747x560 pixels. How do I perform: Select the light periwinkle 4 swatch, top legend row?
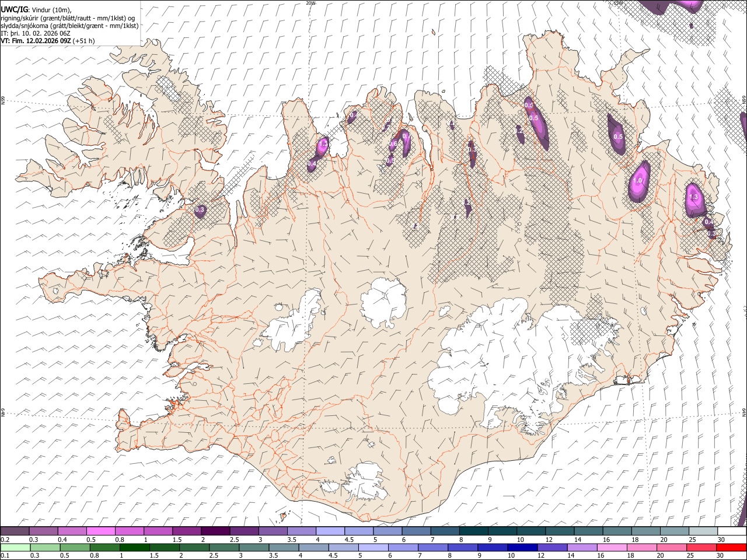coord(330,531)
